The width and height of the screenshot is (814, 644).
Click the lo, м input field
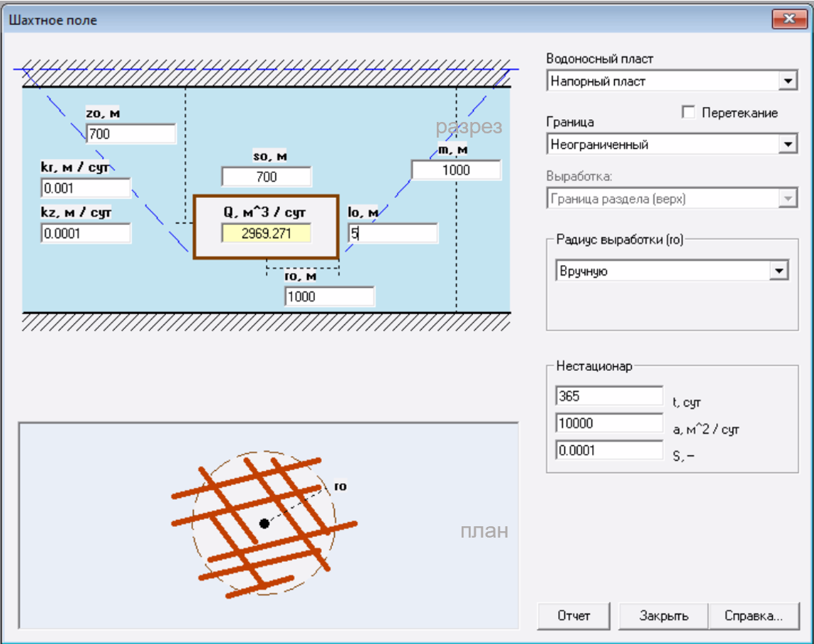tap(393, 233)
